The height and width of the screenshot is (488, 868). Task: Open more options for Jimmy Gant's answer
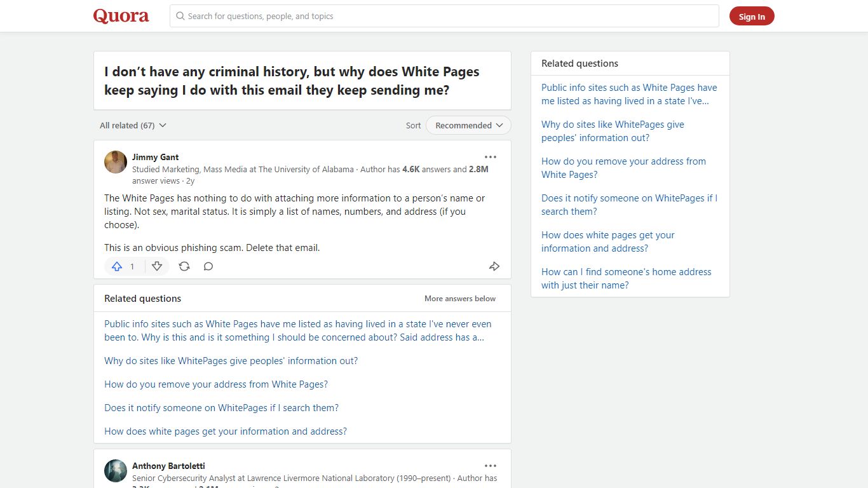pos(491,157)
